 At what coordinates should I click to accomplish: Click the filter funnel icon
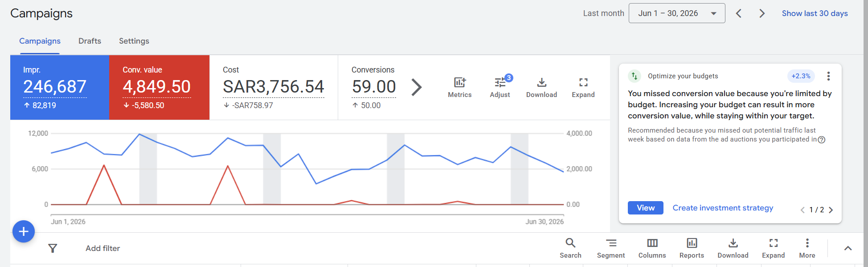point(53,248)
